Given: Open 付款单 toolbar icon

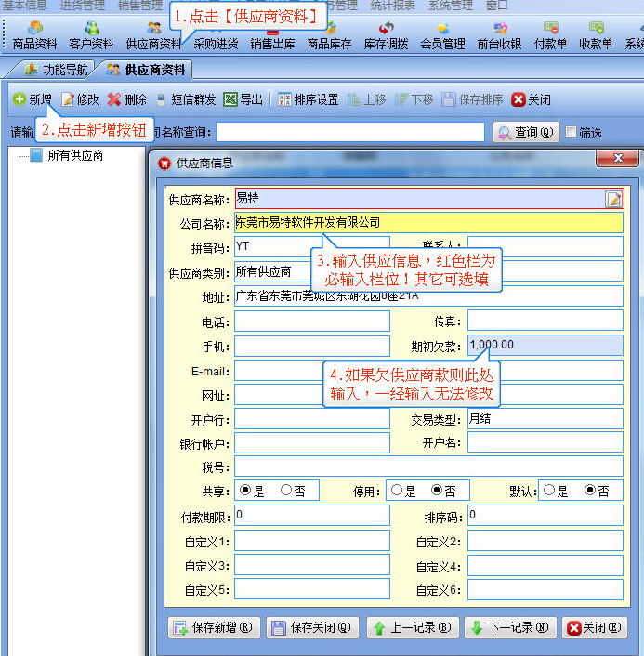Looking at the screenshot, I should point(551,35).
